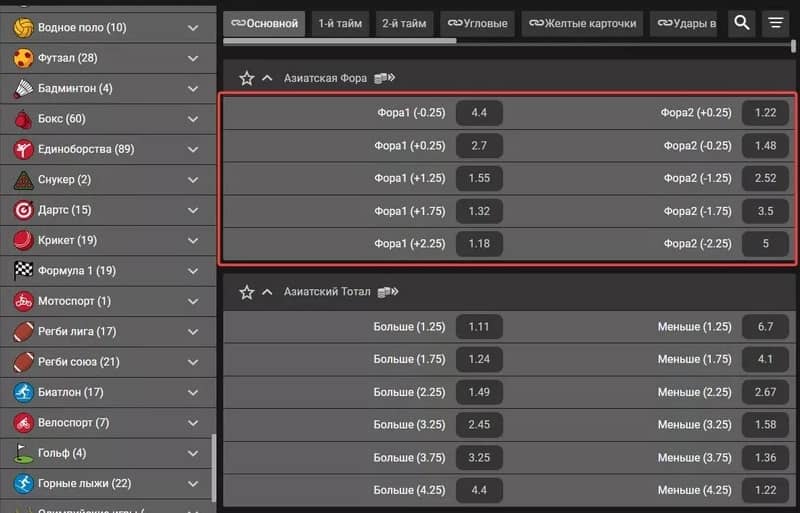Image resolution: width=800 pixels, height=513 pixels.
Task: Expand the Горные лыжи (22) chevron
Action: (193, 483)
